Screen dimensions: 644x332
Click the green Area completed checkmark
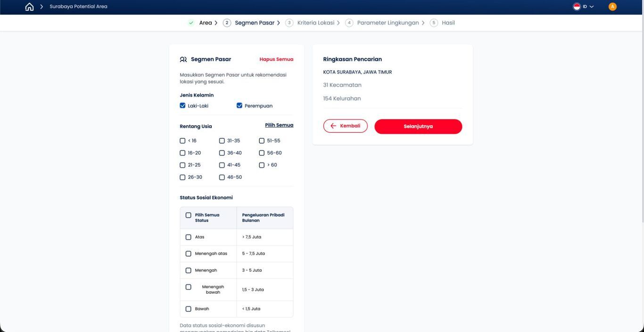(x=191, y=23)
